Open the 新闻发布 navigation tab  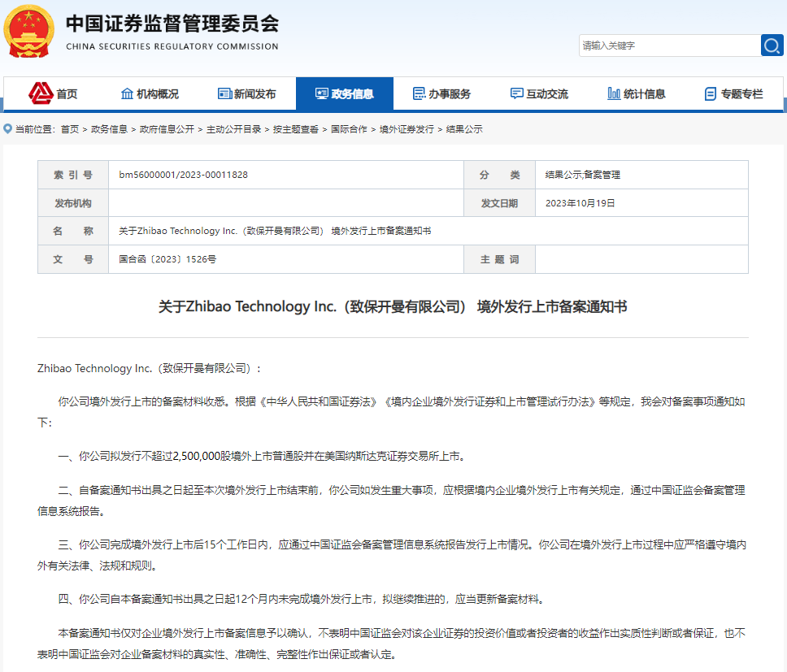pyautogui.click(x=247, y=93)
